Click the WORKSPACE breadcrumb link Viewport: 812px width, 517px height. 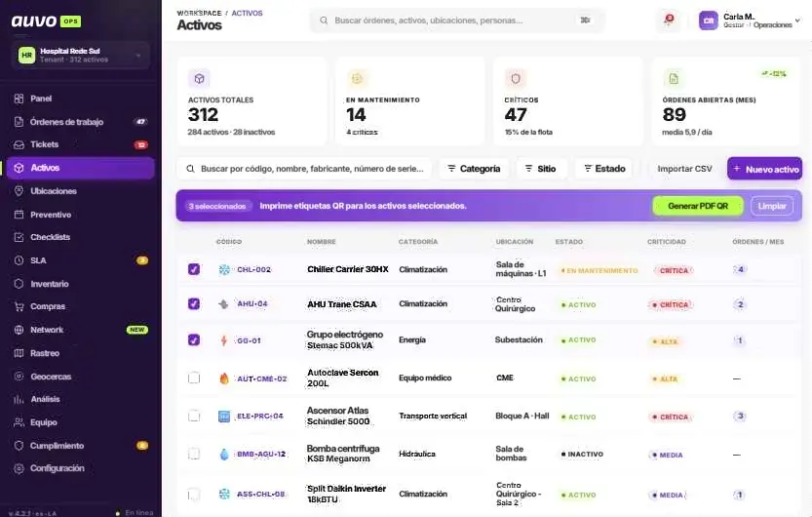pos(199,13)
